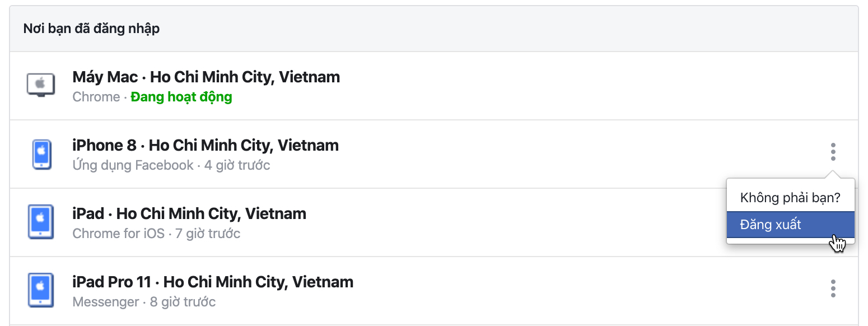Click the "iPad Pro 11" session title
868x326 pixels.
[x=213, y=282]
